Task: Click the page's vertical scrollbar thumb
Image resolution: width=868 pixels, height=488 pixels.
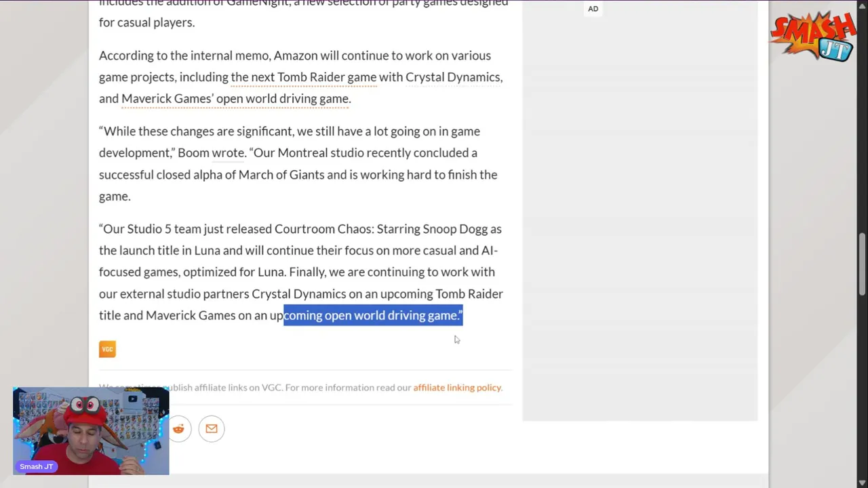Action: click(x=862, y=264)
